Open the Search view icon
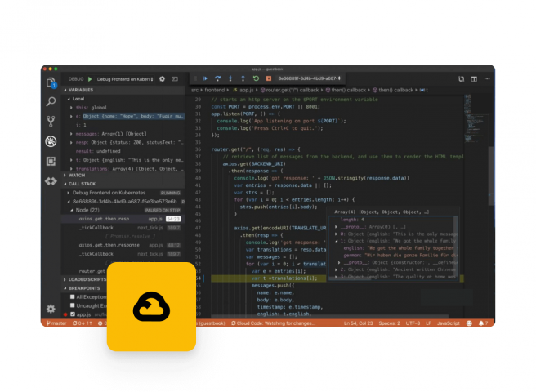 (51, 102)
